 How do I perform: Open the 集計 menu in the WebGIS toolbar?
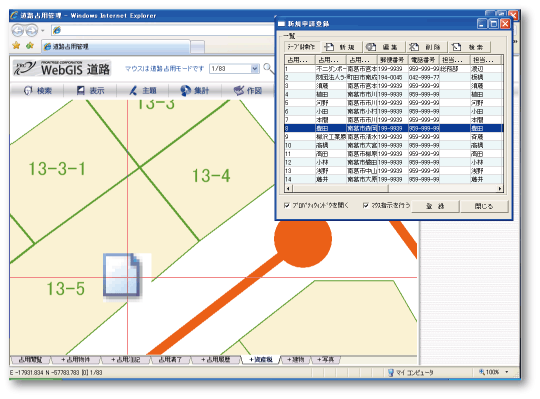click(x=195, y=91)
